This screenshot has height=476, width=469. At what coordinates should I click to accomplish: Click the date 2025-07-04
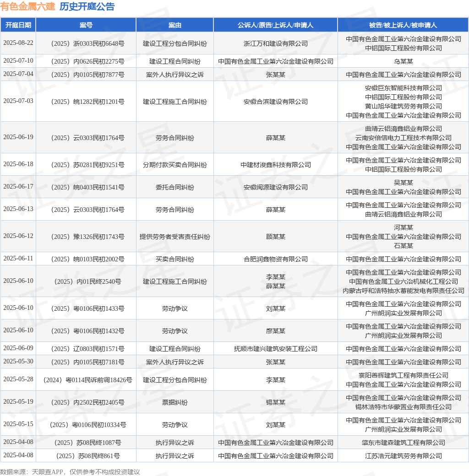coord(18,74)
